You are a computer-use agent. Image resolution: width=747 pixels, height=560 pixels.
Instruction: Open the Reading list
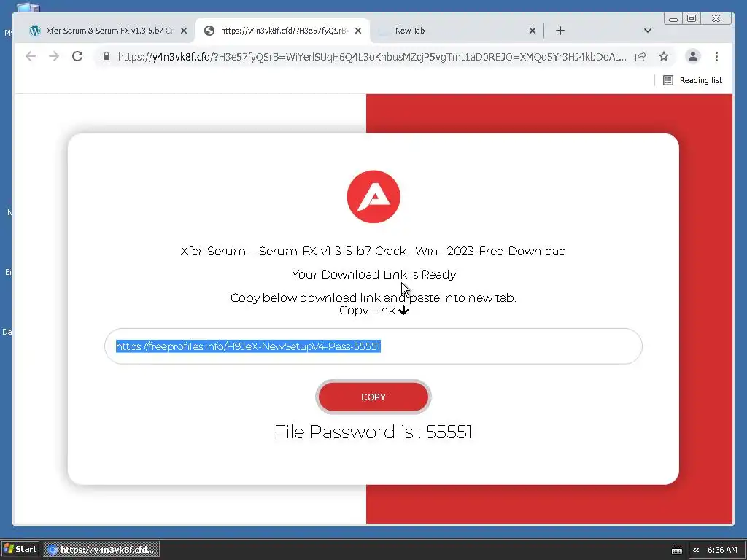(x=693, y=80)
